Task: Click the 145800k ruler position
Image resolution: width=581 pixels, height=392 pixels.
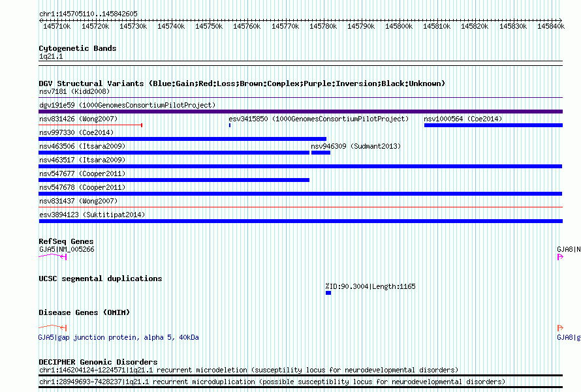Action: point(399,26)
